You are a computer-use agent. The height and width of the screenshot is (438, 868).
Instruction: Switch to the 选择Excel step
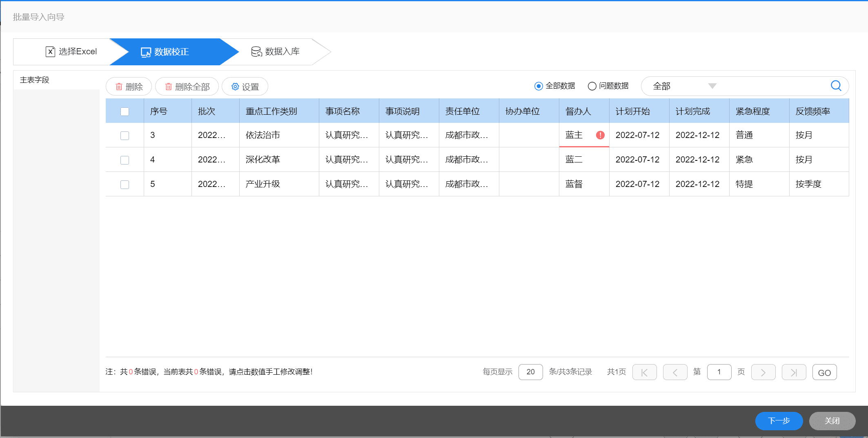tap(71, 51)
